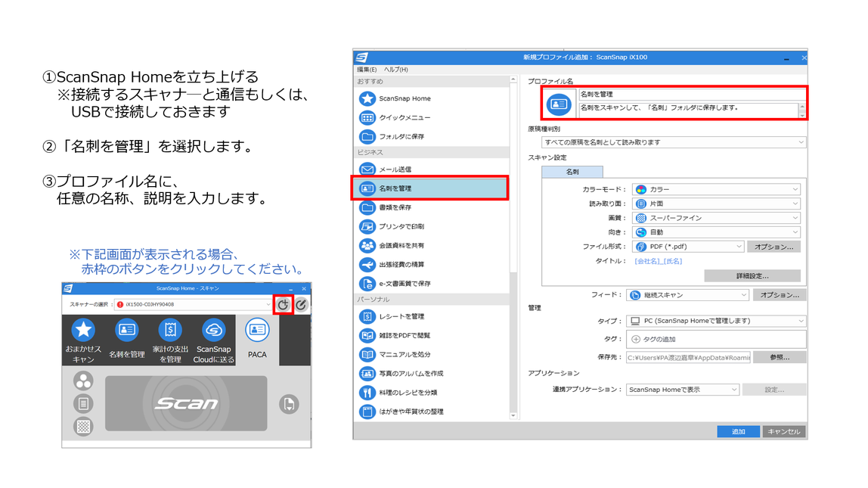Open the カラーモード dropdown

click(716, 189)
